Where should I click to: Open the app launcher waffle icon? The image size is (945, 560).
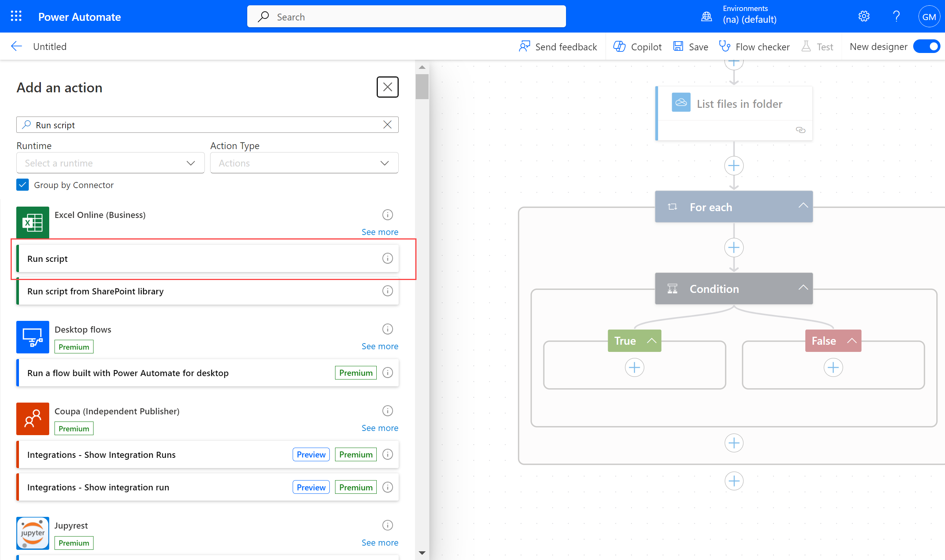[x=16, y=16]
